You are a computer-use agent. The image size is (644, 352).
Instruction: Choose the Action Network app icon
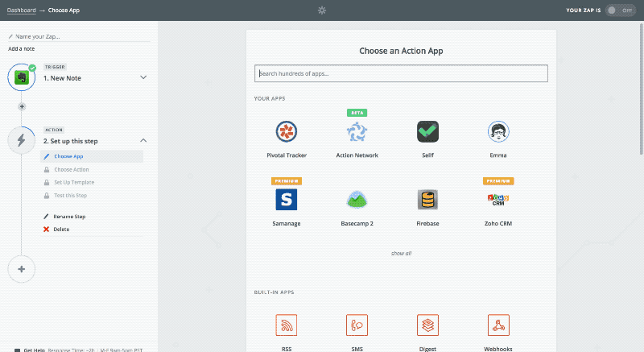pyautogui.click(x=357, y=132)
